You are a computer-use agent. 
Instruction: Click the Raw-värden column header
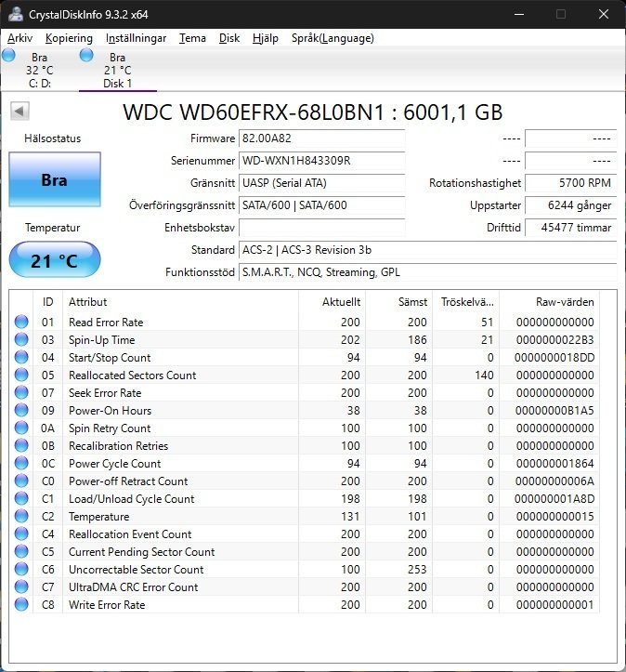tap(549, 302)
